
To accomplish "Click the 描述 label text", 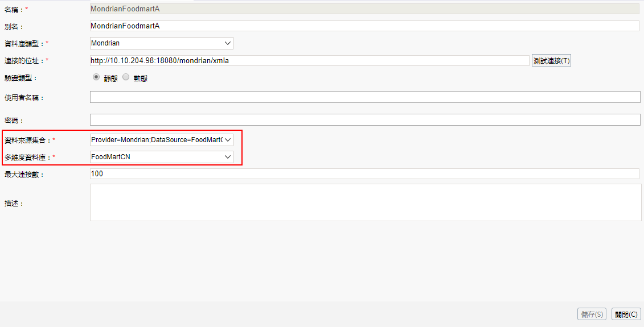I will point(14,204).
